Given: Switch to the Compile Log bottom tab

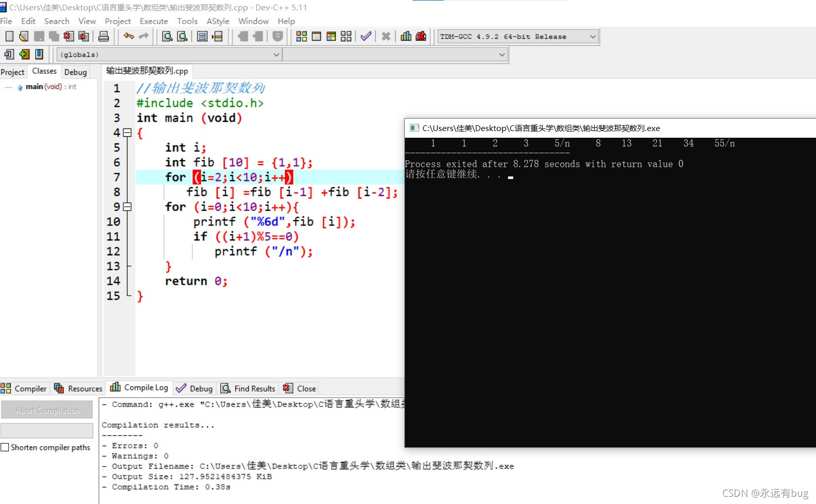Looking at the screenshot, I should tap(139, 387).
